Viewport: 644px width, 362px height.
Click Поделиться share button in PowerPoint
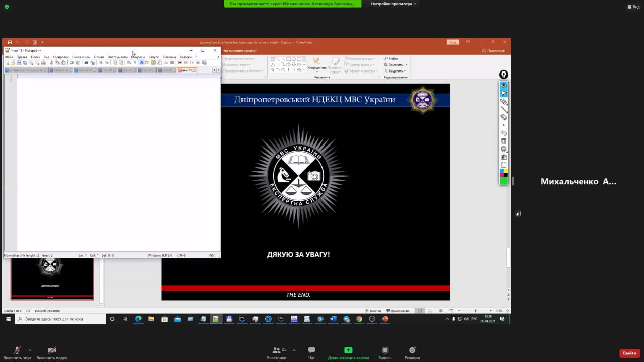[493, 51]
